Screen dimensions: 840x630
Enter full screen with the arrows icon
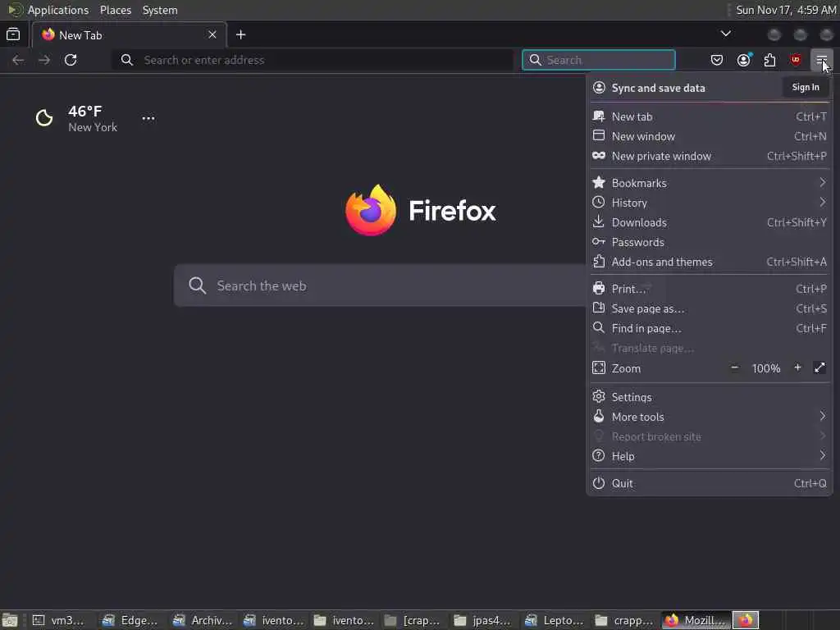[x=819, y=367]
